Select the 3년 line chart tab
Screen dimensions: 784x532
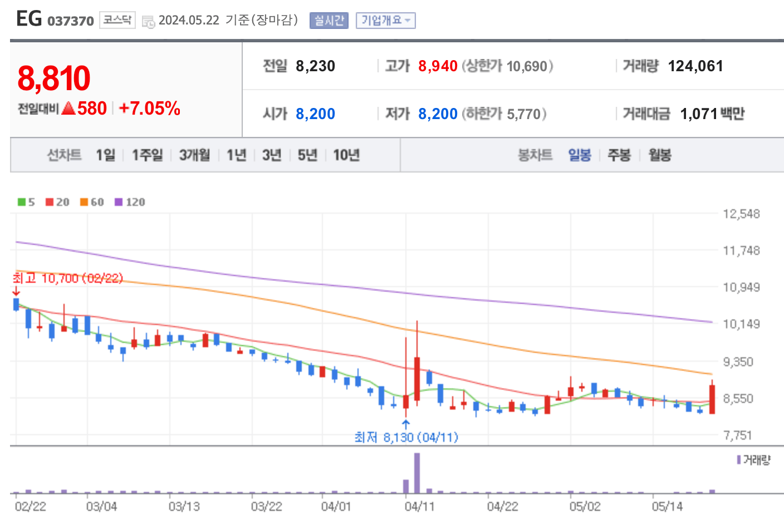click(272, 155)
